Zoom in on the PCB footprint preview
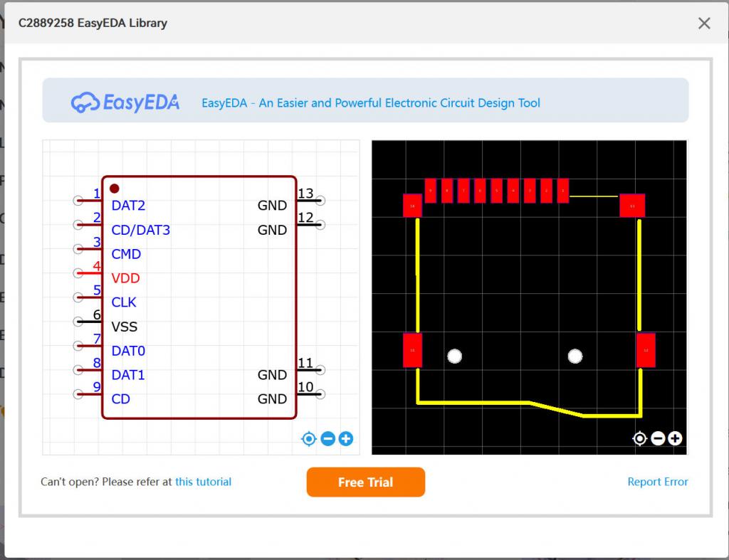The height and width of the screenshot is (560, 729). pos(675,439)
